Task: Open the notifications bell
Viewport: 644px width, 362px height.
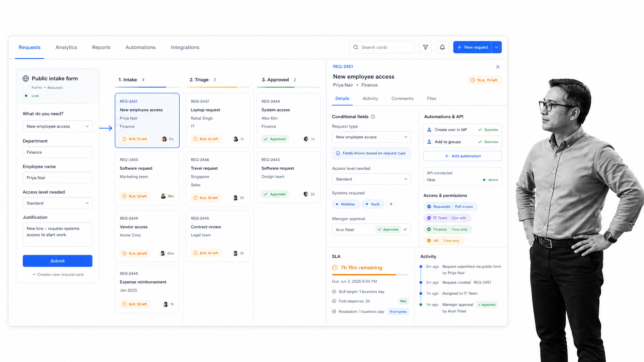Action: tap(442, 47)
